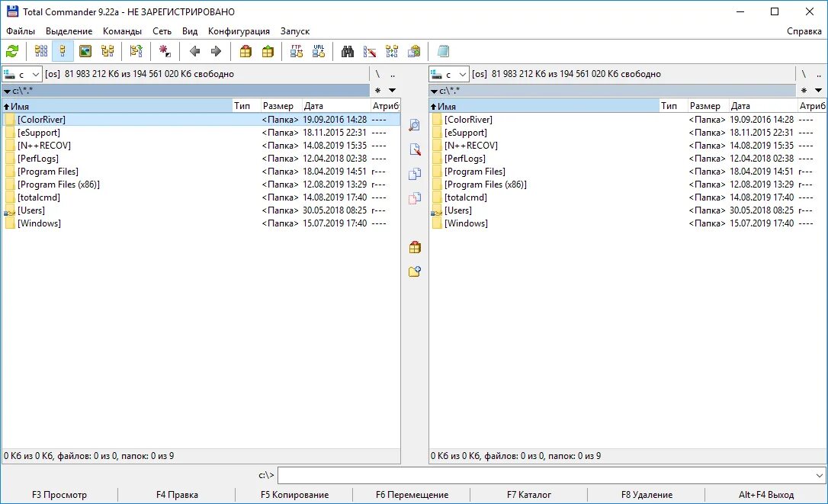828x504 pixels.
Task: Click the F7 Каталог button
Action: coord(529,495)
